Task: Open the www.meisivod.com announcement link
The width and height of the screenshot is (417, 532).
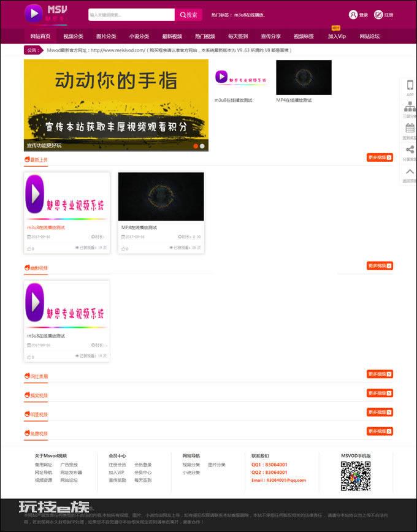Action: [x=118, y=50]
